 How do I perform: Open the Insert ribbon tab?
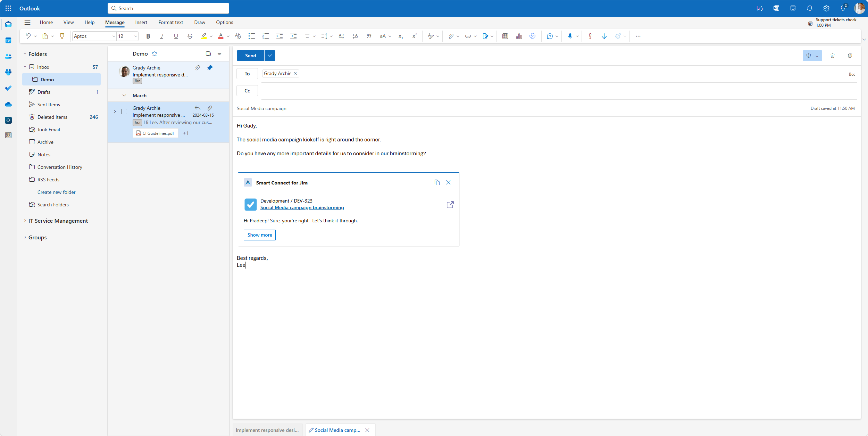pyautogui.click(x=141, y=22)
